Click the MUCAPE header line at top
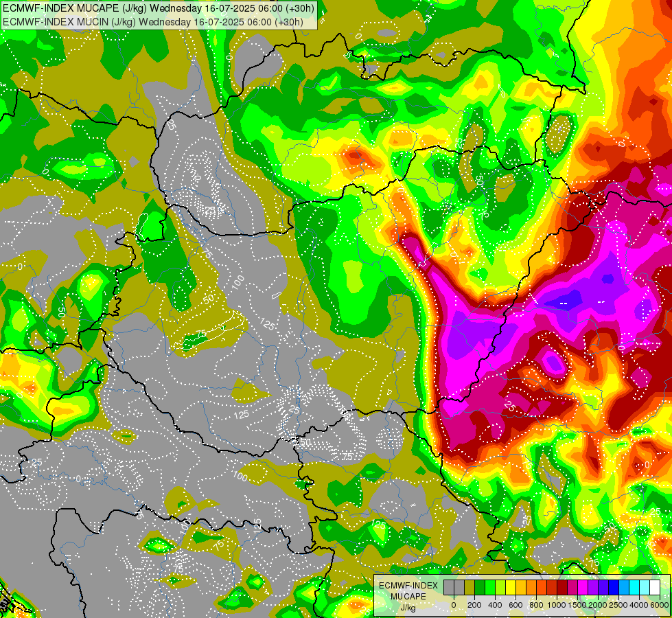Screen dimensions: 672x618 pyautogui.click(x=158, y=8)
